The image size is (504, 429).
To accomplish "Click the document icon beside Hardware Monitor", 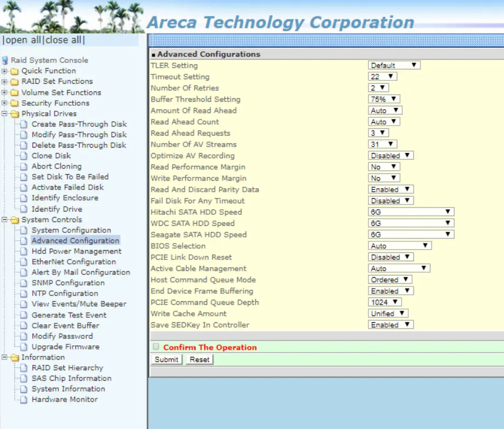I will coord(24,400).
